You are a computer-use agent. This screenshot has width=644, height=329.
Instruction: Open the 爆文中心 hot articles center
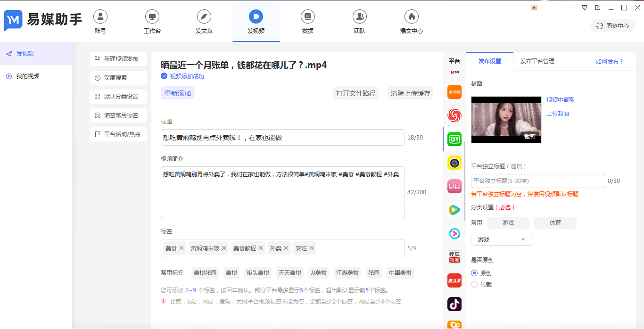pos(412,22)
